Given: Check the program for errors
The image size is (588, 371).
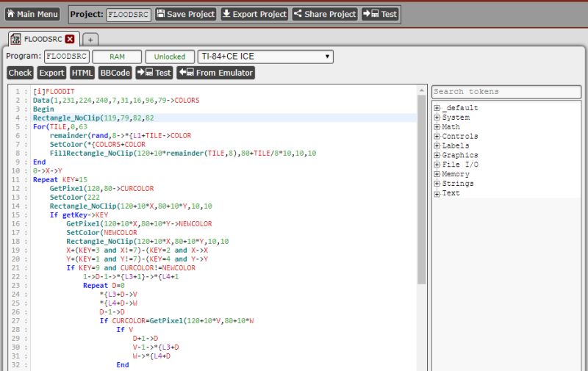Looking at the screenshot, I should (x=21, y=73).
